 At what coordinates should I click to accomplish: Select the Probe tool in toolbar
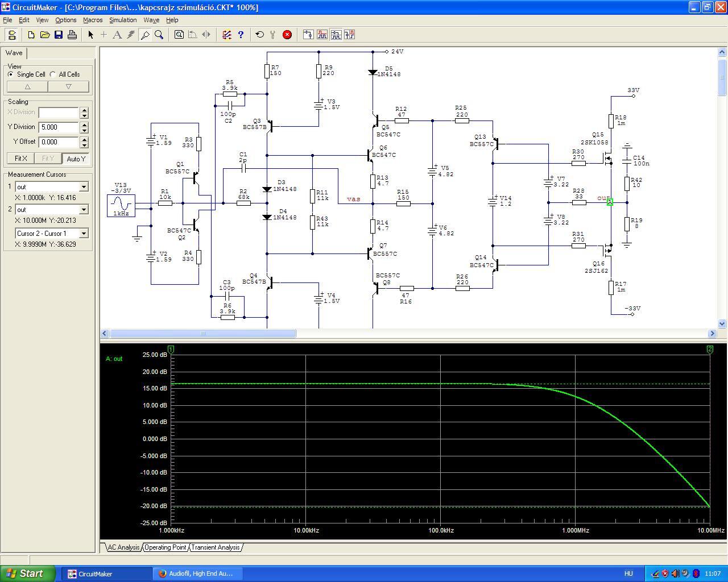145,35
